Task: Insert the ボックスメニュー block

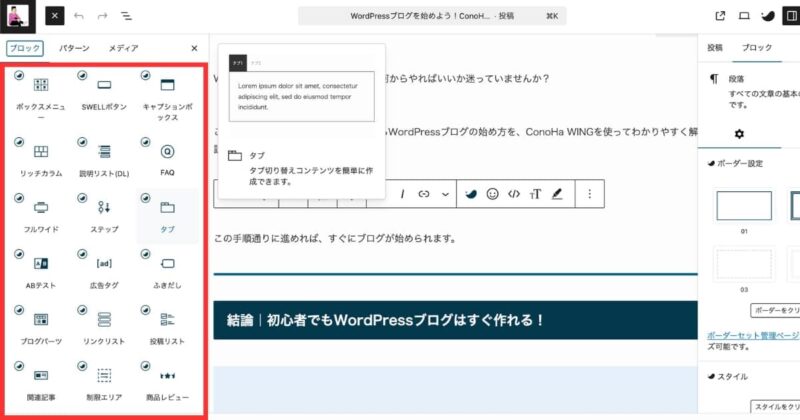Action: pos(41,95)
